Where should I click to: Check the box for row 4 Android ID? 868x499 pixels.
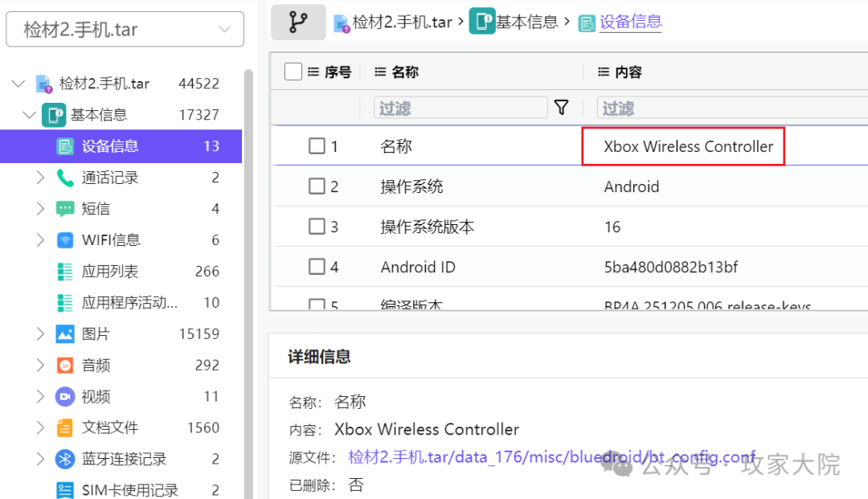[x=317, y=267]
